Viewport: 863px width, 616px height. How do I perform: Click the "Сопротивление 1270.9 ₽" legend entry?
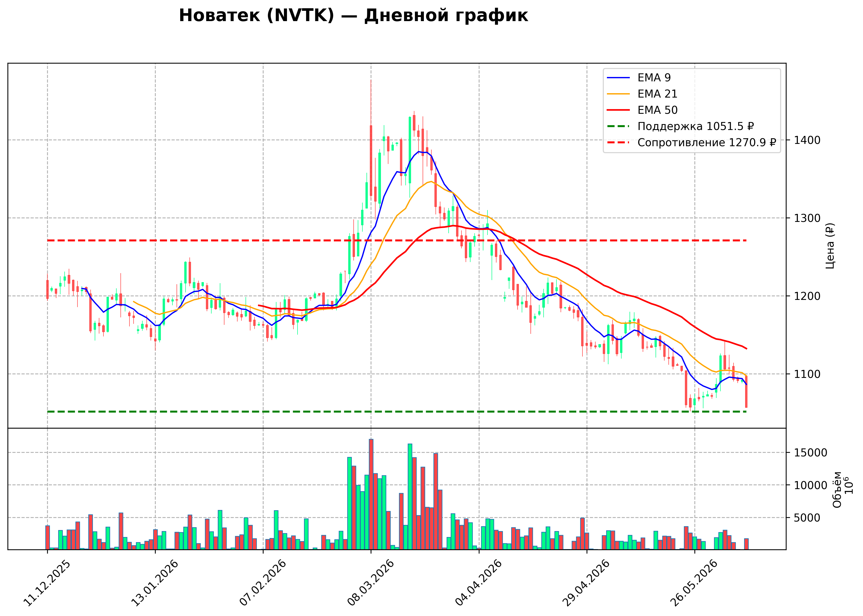(x=707, y=143)
